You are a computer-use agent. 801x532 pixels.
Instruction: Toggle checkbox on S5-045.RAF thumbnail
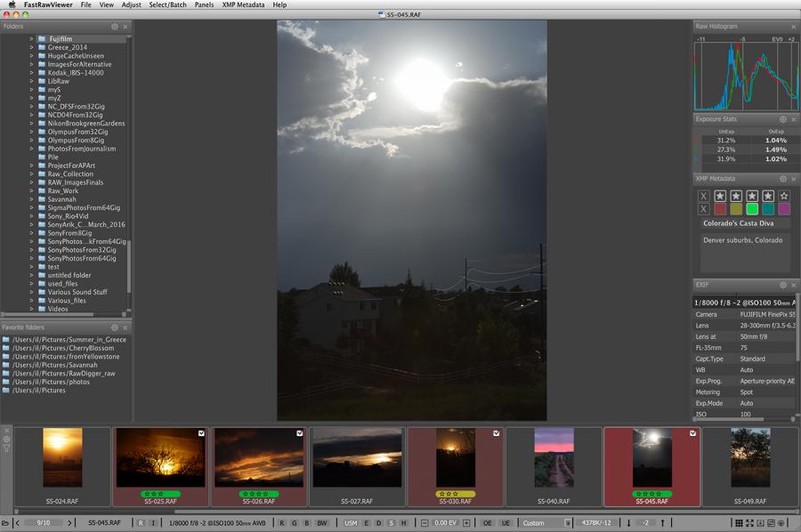click(691, 433)
